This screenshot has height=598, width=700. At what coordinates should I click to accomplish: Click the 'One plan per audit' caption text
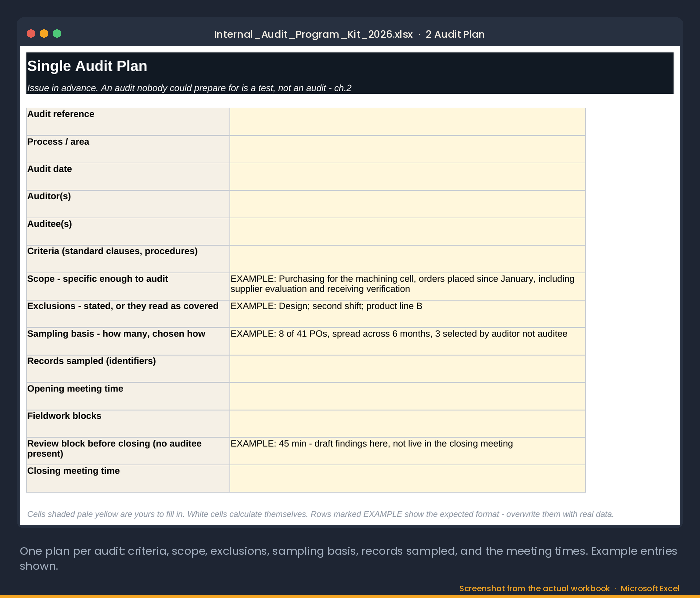pos(348,558)
